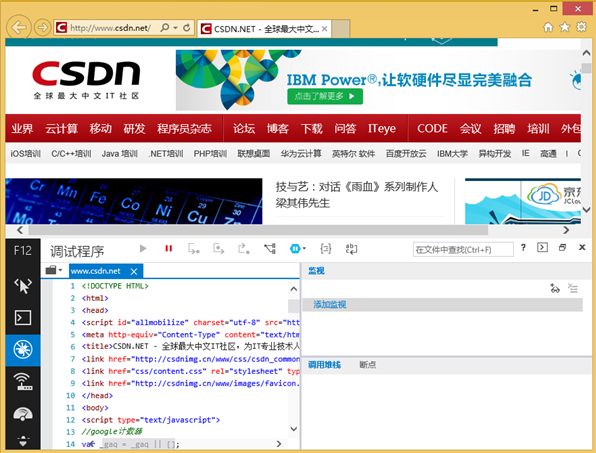
Task: Open the Profiler icon at sidebar bottom
Action: pyautogui.click(x=23, y=441)
